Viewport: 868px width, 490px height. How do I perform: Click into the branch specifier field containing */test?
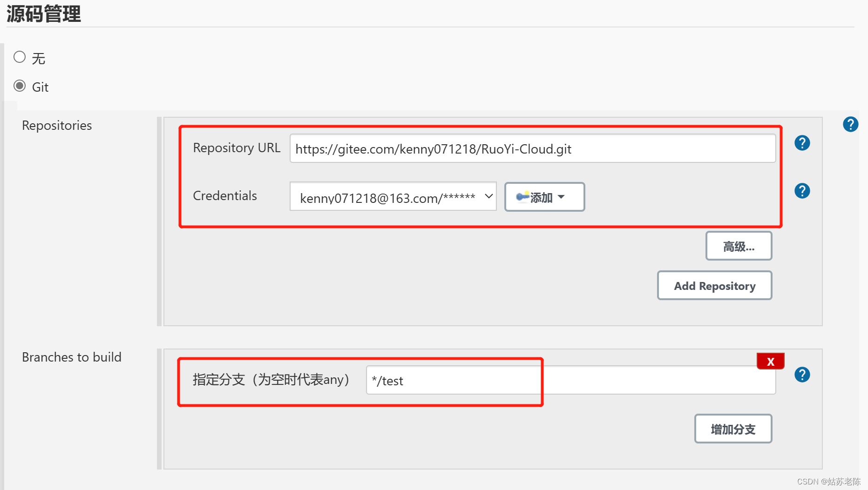(x=571, y=380)
